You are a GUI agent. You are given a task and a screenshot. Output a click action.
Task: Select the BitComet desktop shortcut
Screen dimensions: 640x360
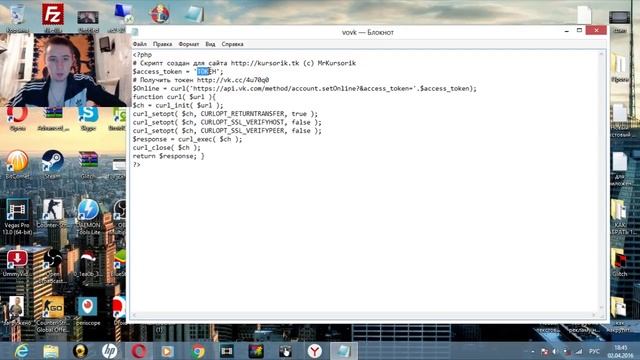tap(17, 163)
